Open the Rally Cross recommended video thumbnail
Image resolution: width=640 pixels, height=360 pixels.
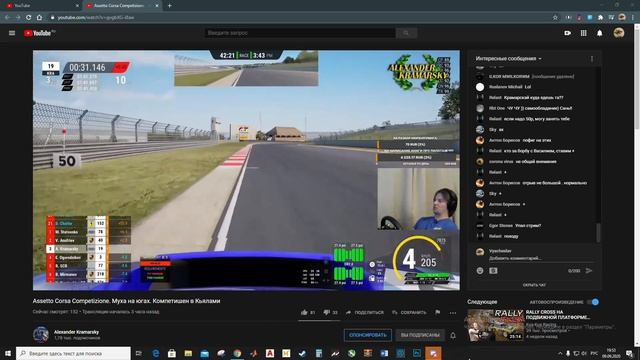[495, 325]
